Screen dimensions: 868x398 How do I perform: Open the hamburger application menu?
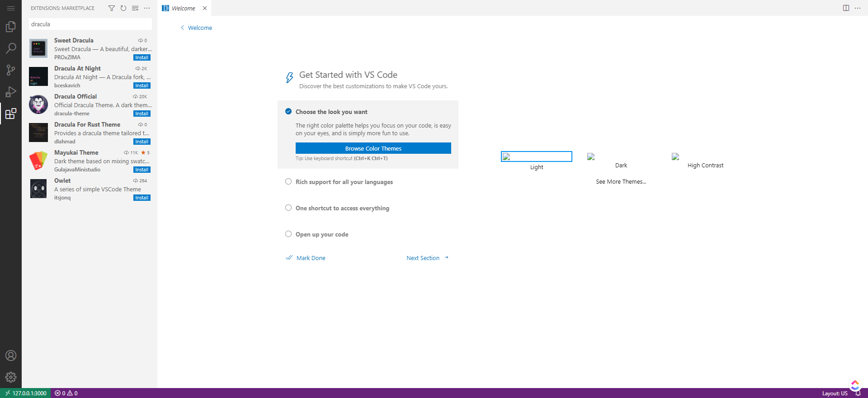click(x=11, y=8)
